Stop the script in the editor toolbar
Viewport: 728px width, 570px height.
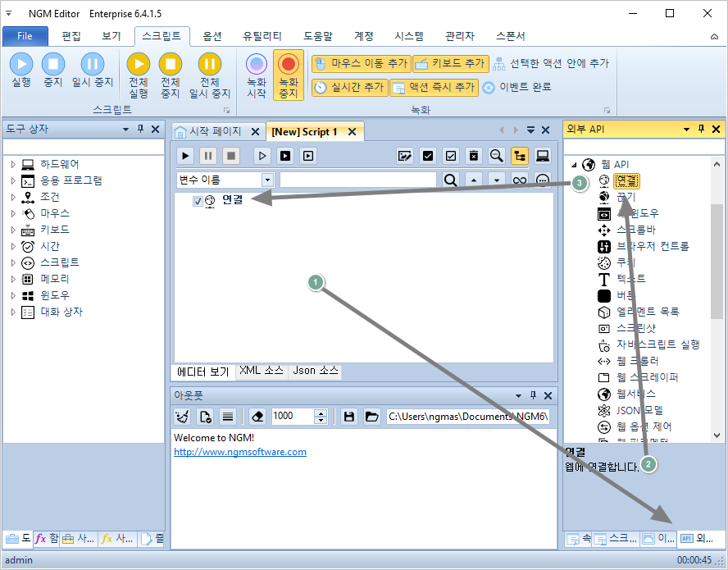click(230, 156)
